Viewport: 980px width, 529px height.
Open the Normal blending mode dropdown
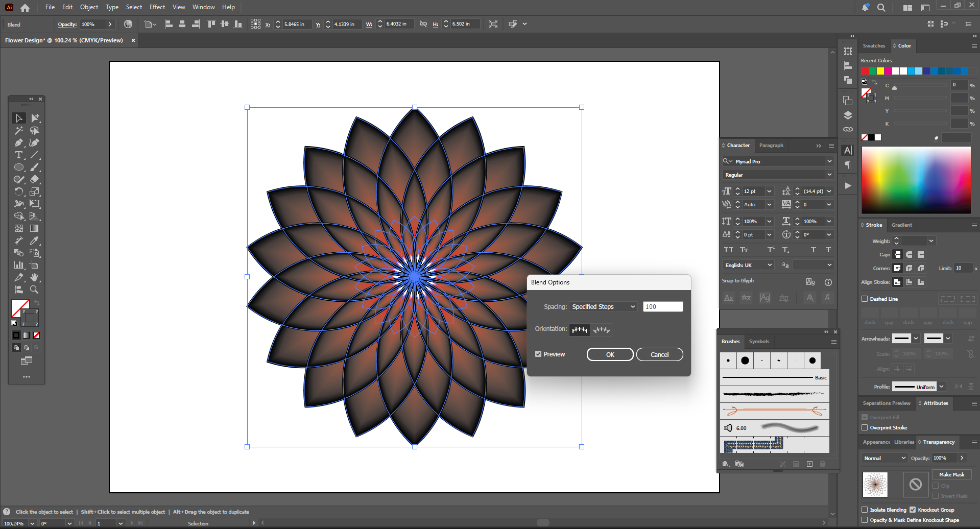pos(885,458)
